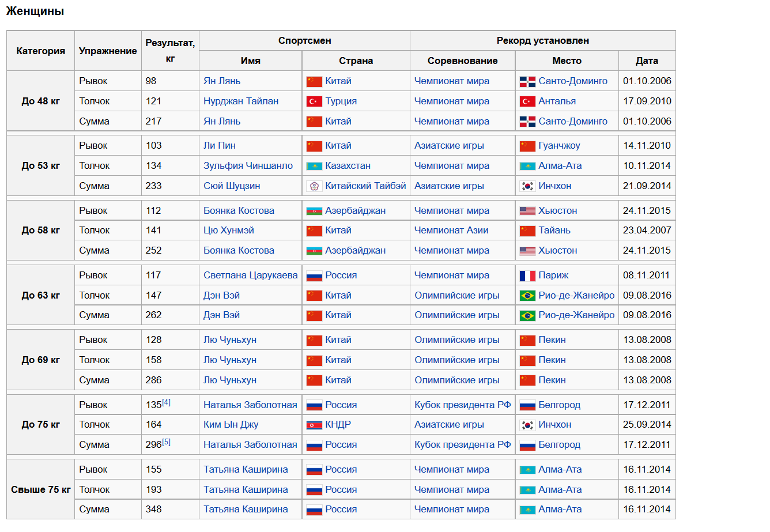Open Нурджан Тайлан athlete link
The height and width of the screenshot is (532, 770).
coord(241,101)
